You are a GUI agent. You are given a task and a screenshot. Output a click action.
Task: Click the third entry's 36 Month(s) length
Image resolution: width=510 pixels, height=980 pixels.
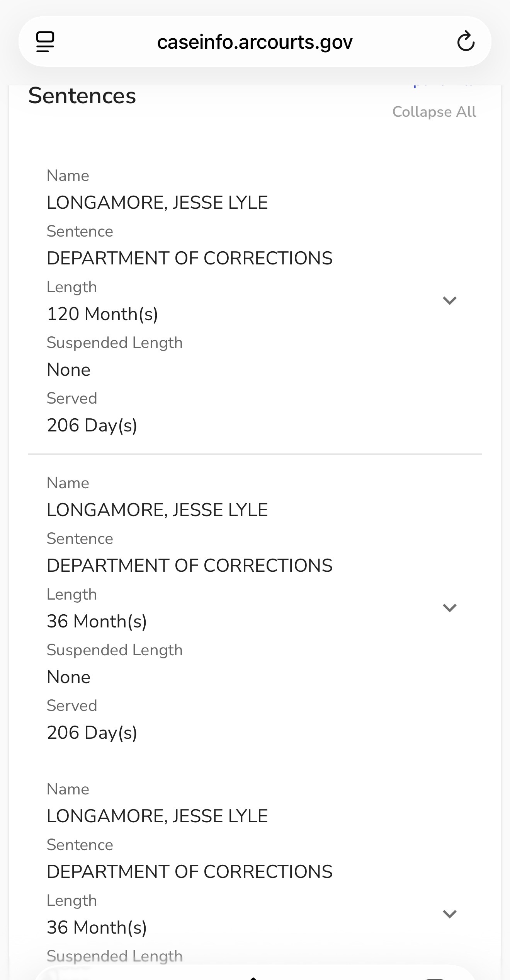point(97,927)
